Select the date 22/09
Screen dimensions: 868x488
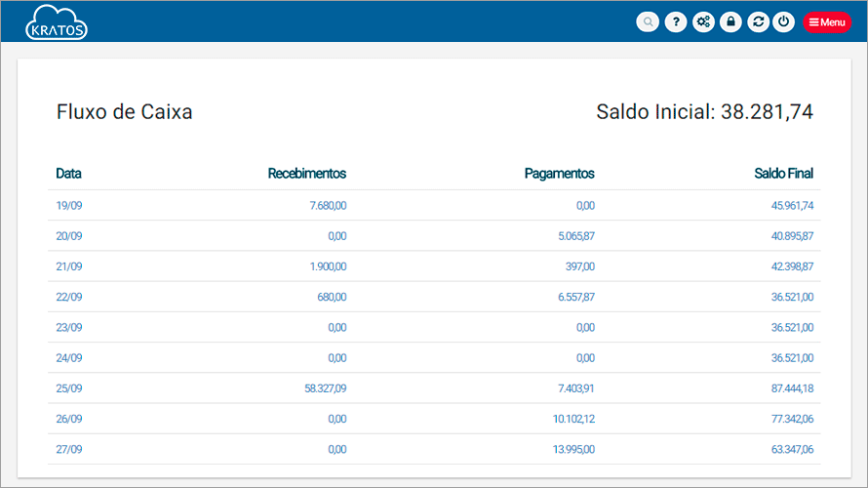click(x=69, y=297)
